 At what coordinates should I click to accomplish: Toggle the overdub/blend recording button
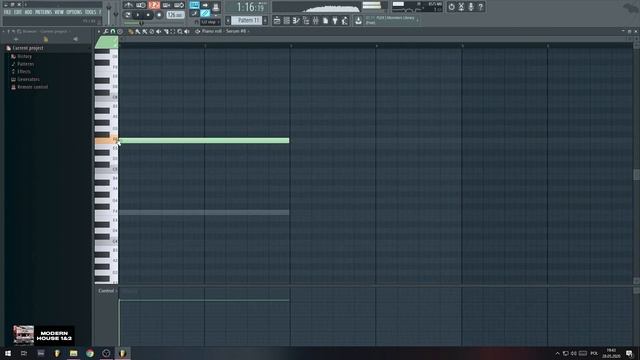click(166, 5)
